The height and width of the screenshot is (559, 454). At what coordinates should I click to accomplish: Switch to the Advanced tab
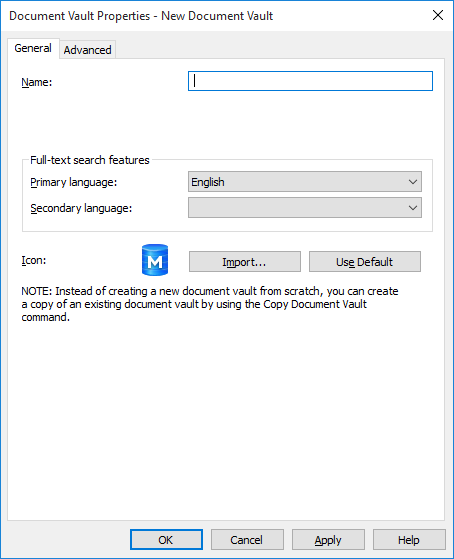coord(87,50)
